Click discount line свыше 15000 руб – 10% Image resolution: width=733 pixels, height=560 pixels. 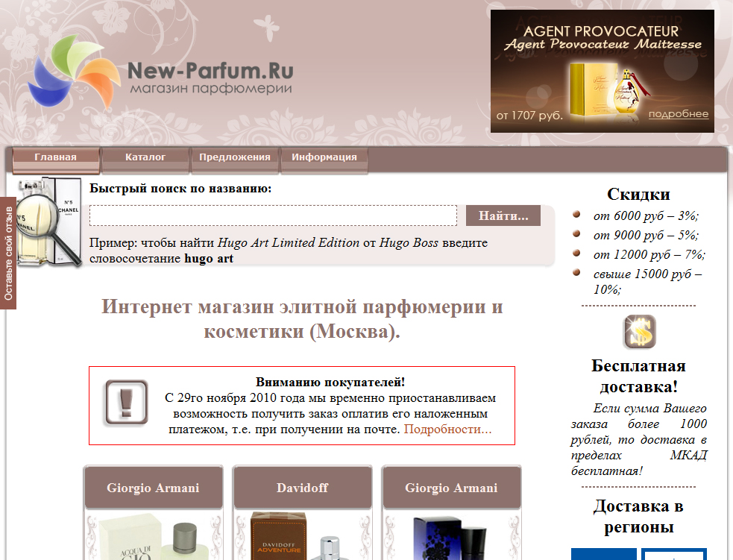tap(647, 281)
